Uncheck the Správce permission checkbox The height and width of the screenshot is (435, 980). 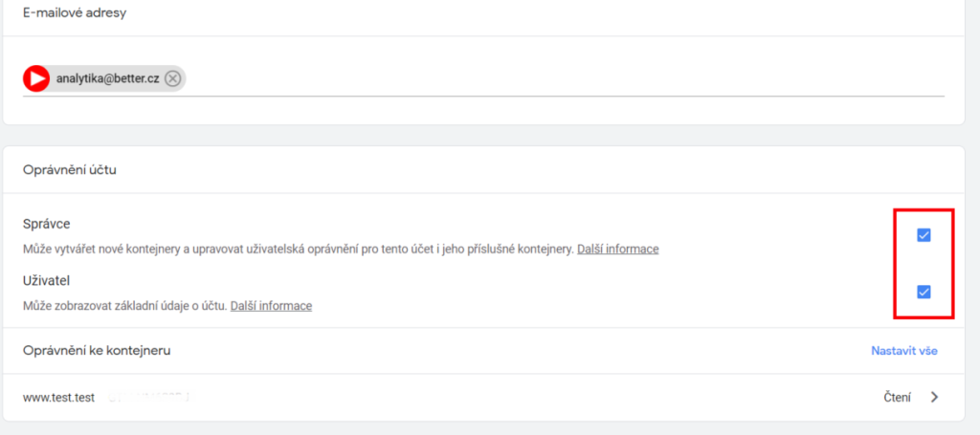pos(924,234)
